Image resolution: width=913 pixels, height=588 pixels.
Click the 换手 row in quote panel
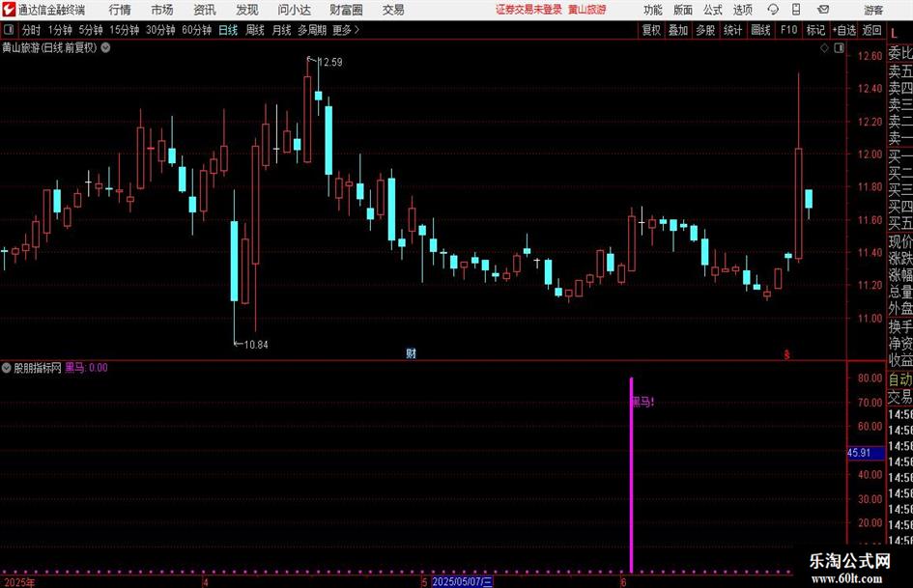click(900, 326)
